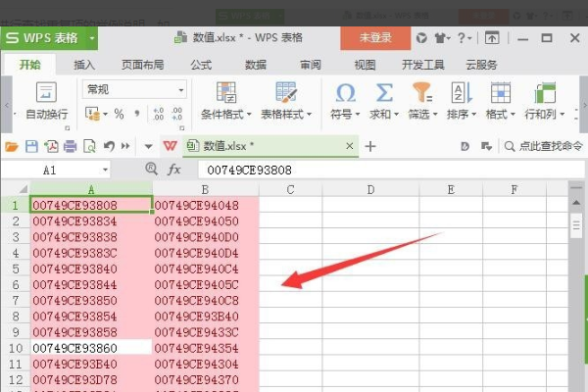Image resolution: width=588 pixels, height=392 pixels.
Task: Expand the 筛选 dropdown arrow
Action: coord(435,115)
